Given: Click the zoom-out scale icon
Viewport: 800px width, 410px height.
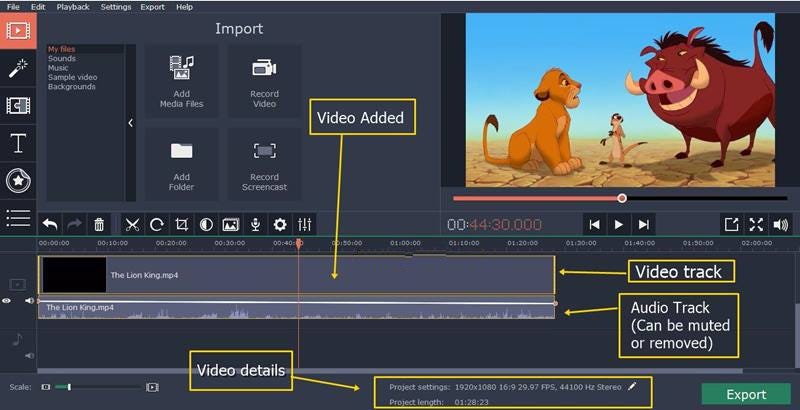Looking at the screenshot, I should point(46,387).
